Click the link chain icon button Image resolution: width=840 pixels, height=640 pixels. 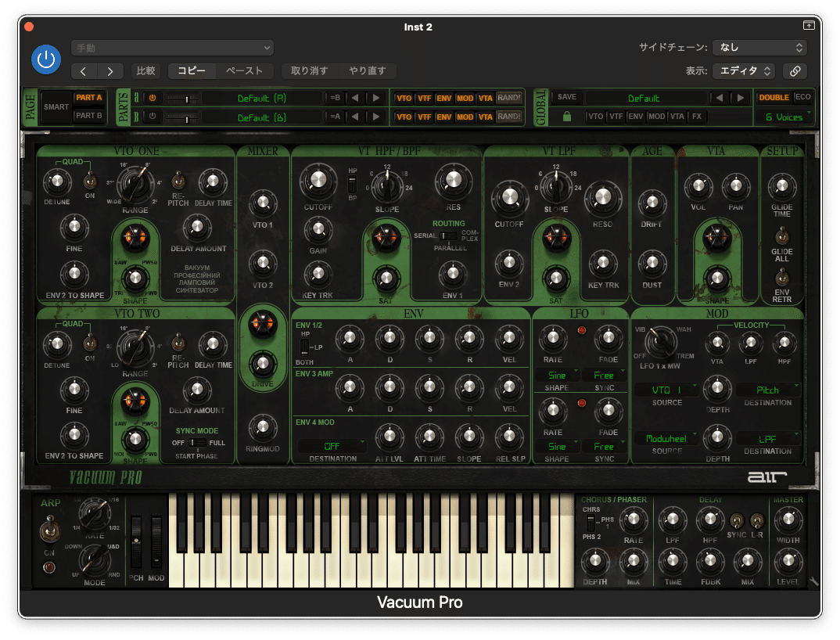click(x=795, y=70)
